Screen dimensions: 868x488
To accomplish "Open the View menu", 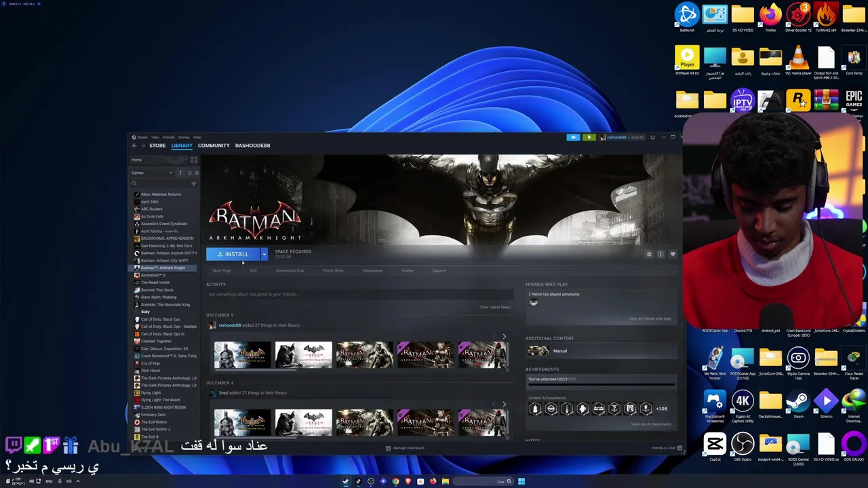I will 155,137.
